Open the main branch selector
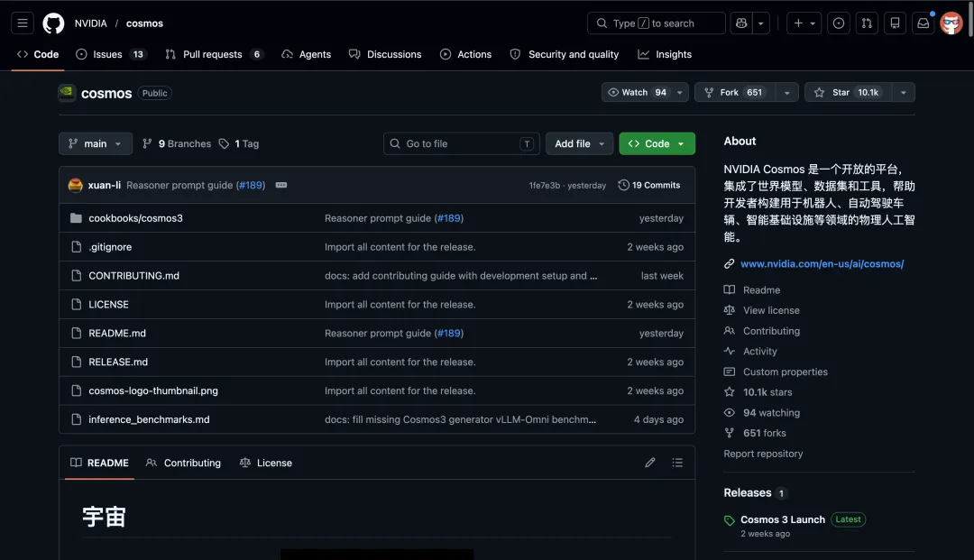The image size is (974, 560). coord(95,143)
